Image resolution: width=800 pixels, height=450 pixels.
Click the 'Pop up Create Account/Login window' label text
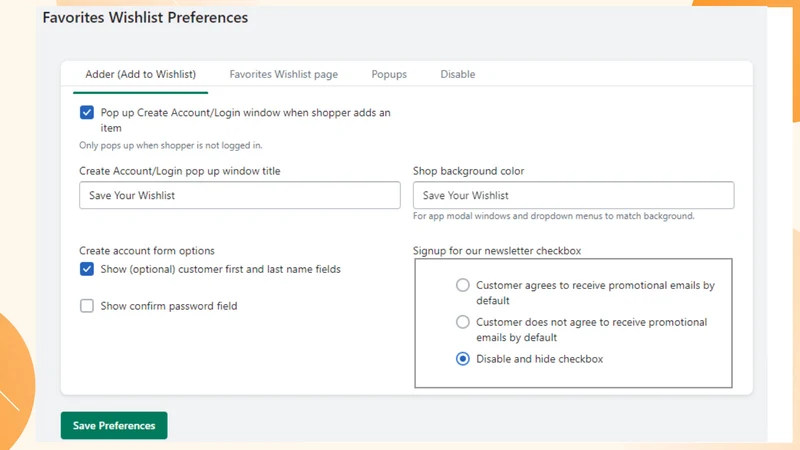tap(245, 120)
